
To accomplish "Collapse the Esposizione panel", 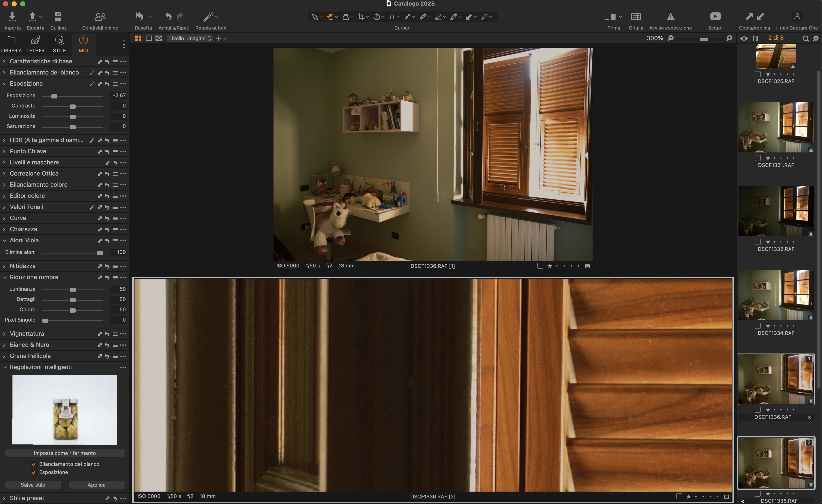I will click(4, 84).
